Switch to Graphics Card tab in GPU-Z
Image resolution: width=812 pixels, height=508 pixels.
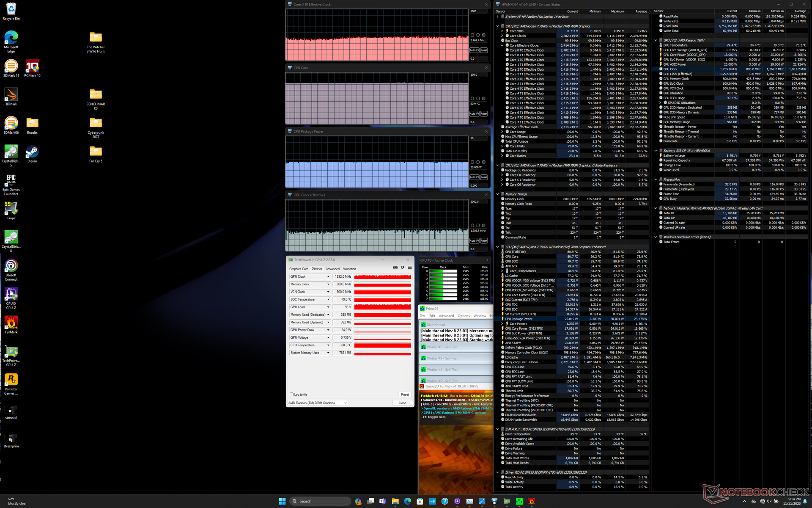click(299, 269)
